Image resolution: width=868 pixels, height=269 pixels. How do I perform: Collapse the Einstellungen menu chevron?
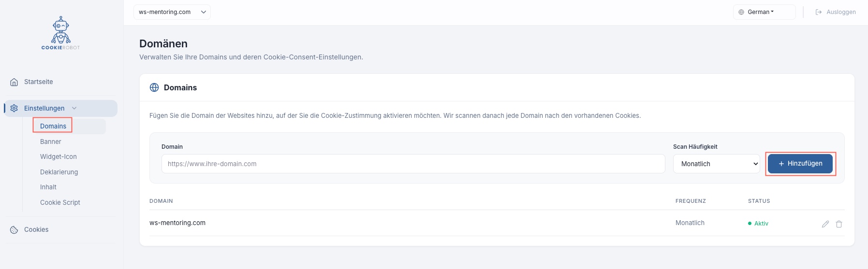coord(74,108)
